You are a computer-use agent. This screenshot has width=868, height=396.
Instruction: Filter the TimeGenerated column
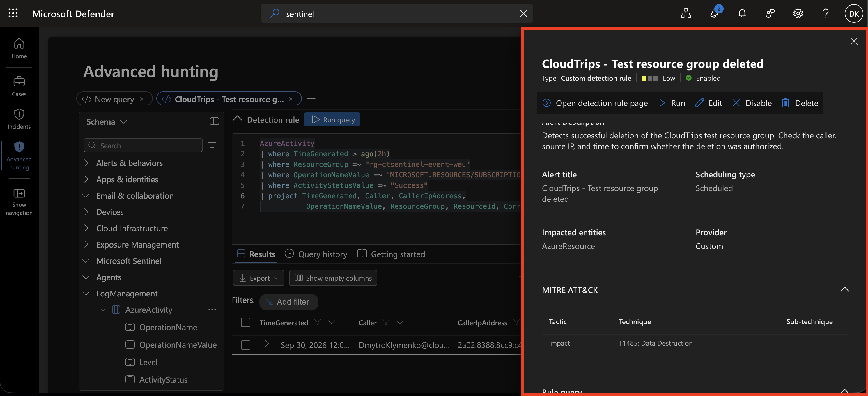(317, 322)
